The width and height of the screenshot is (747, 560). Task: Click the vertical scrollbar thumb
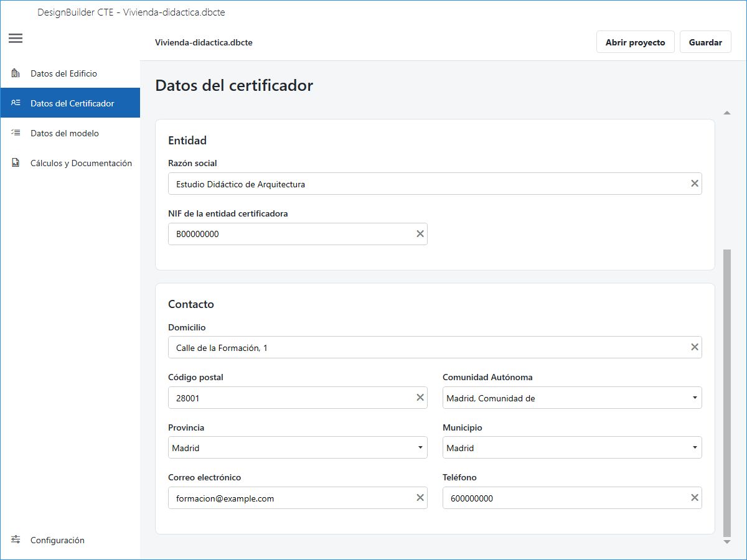(x=726, y=393)
